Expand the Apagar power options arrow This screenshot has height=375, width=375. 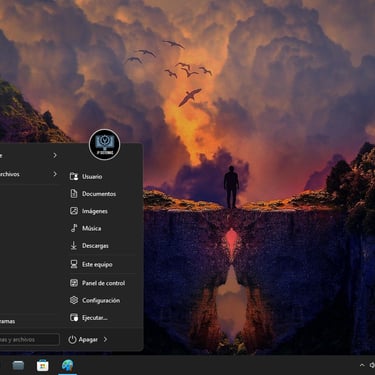pyautogui.click(x=105, y=339)
